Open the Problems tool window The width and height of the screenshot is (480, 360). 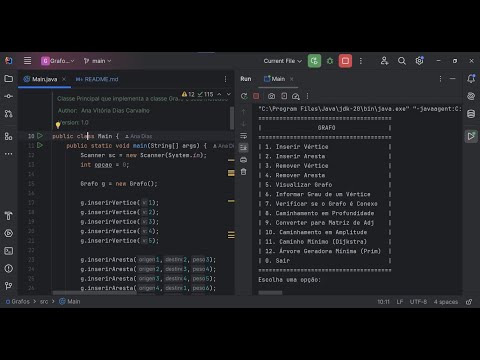(x=9, y=268)
